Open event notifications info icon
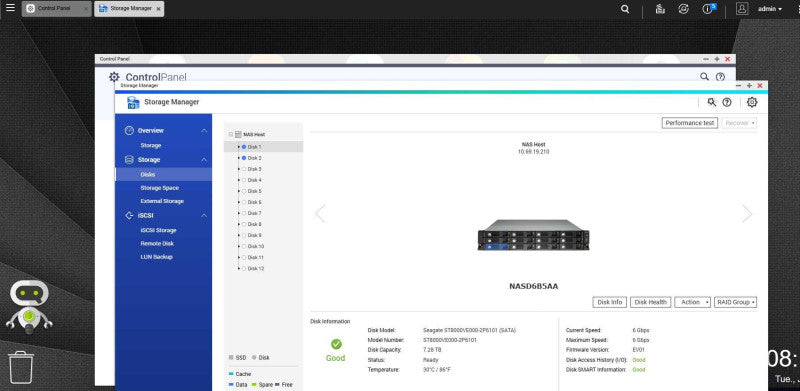The width and height of the screenshot is (800, 391). (708, 9)
